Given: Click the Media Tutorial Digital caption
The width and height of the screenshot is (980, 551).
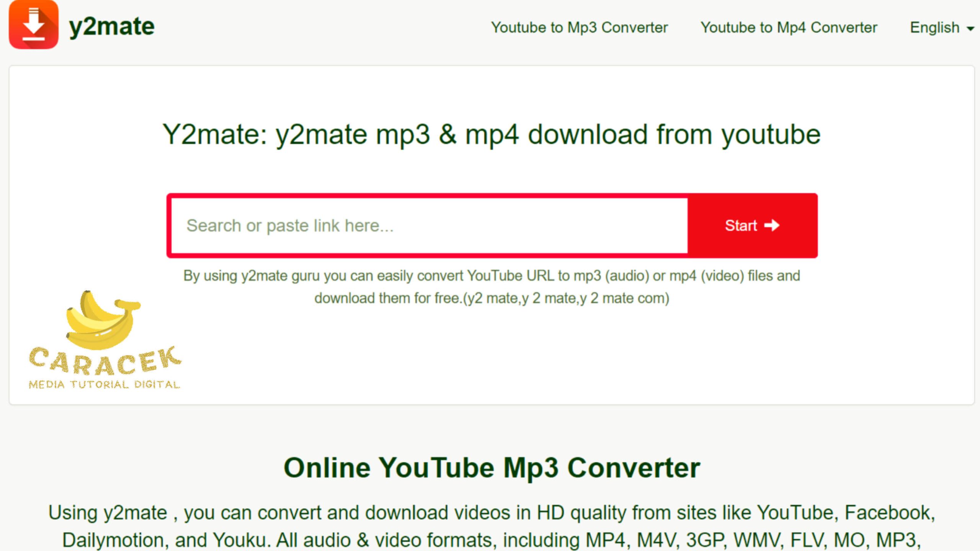Looking at the screenshot, I should click(105, 385).
